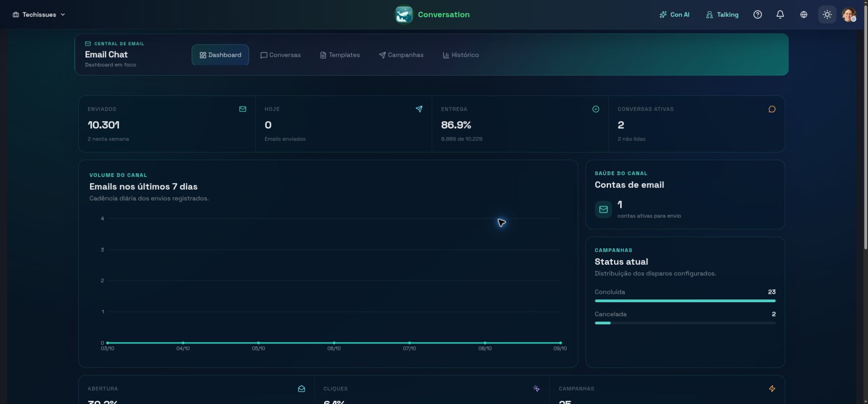The image size is (868, 404).
Task: Click the "Central de Email" label
Action: 119,44
